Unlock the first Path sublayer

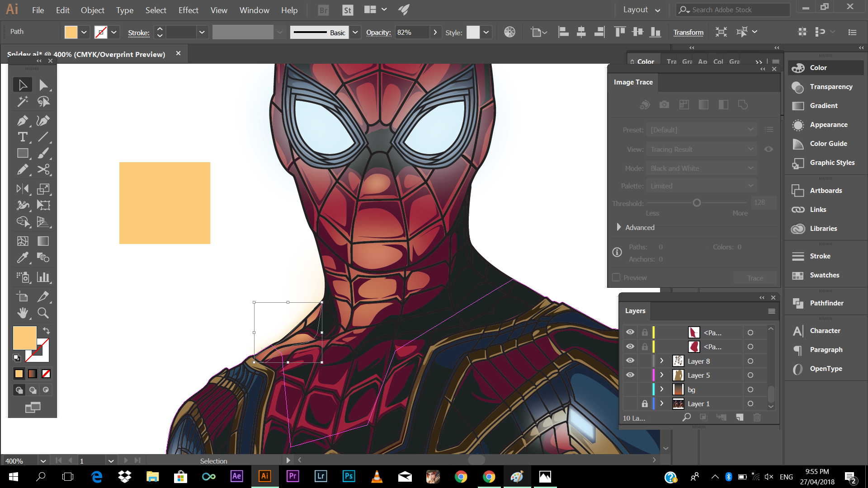click(x=645, y=332)
